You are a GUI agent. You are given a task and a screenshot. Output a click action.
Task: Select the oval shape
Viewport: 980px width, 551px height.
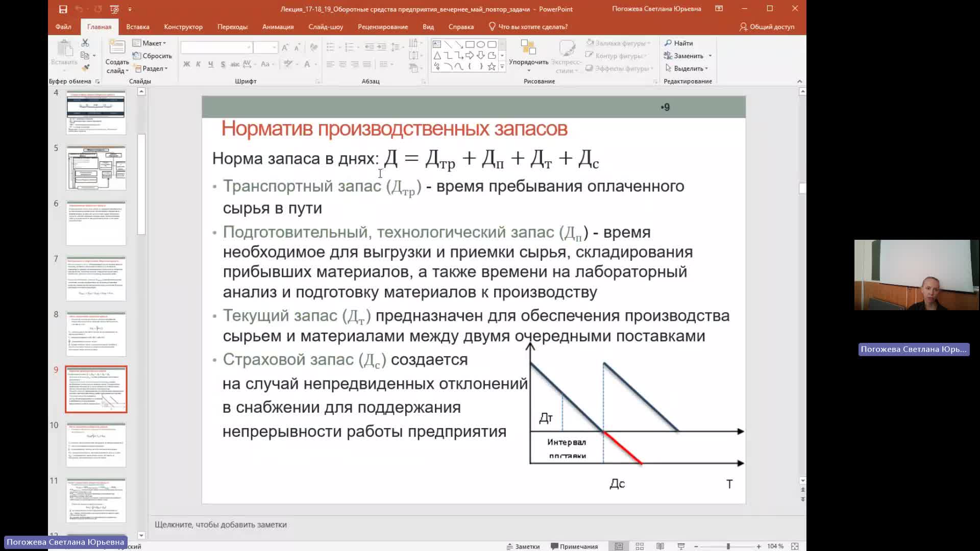(x=480, y=44)
